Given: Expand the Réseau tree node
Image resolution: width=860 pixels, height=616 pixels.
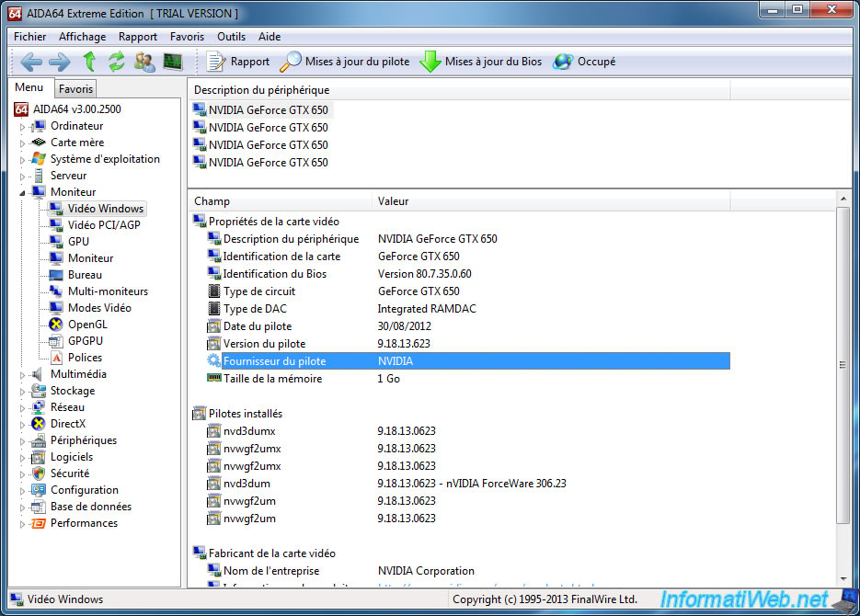Looking at the screenshot, I should [22, 407].
